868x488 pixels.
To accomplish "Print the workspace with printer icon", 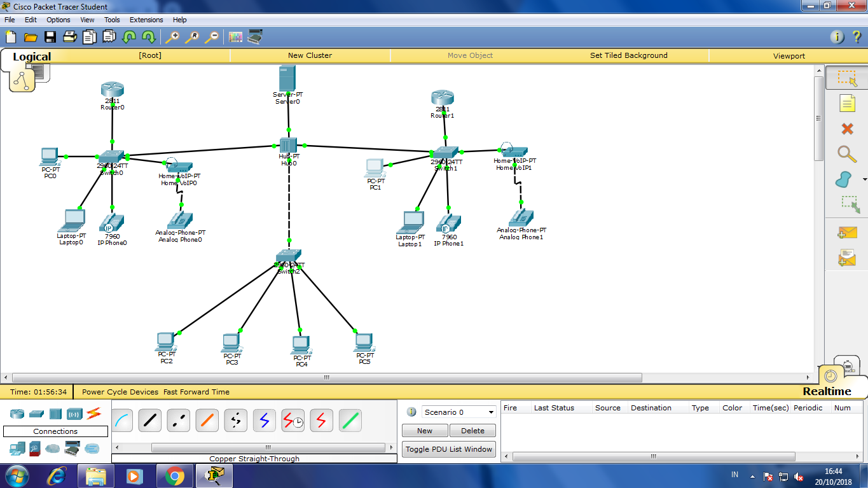I will (x=69, y=37).
